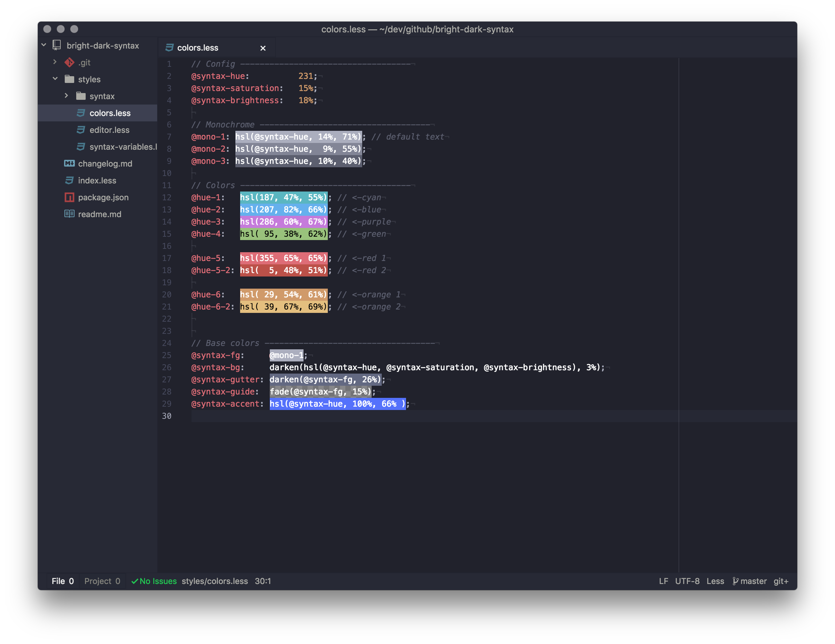The image size is (835, 644).
Task: Switch linter scope to File
Action: 63,581
